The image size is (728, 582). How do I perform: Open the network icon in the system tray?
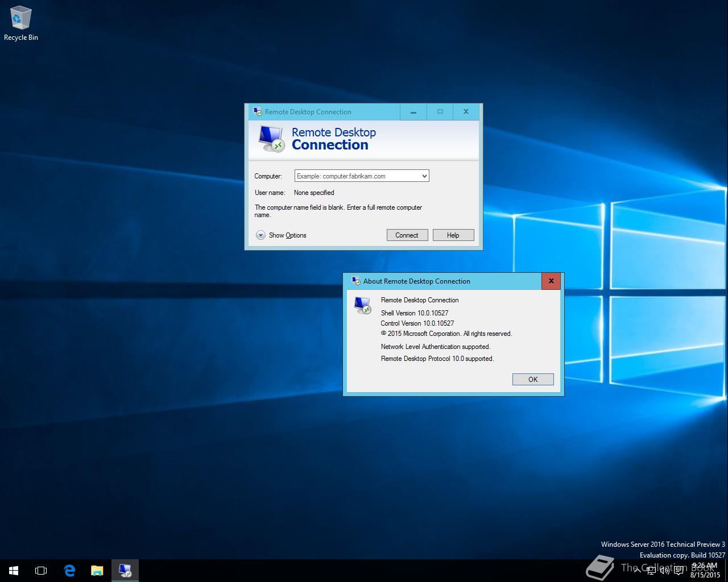[x=651, y=571]
